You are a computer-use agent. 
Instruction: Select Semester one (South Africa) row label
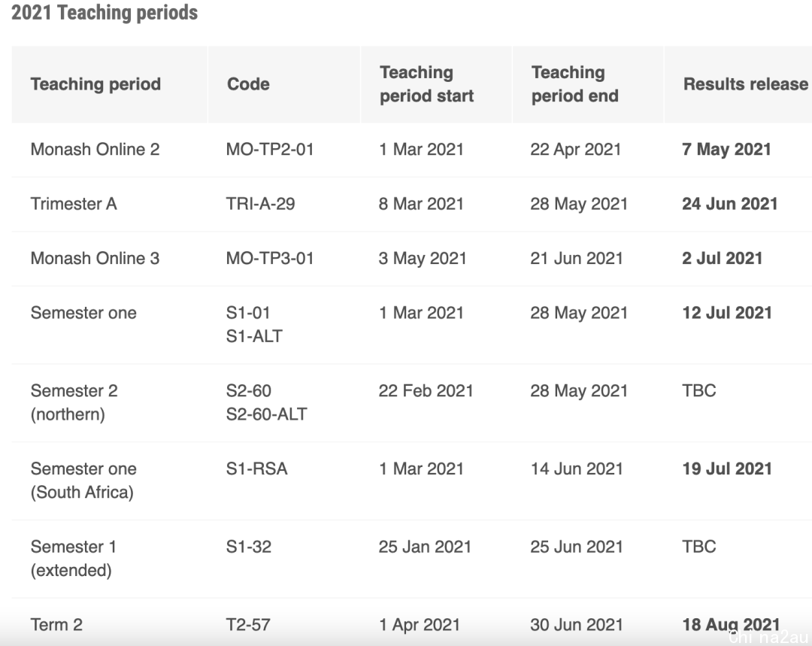(83, 481)
